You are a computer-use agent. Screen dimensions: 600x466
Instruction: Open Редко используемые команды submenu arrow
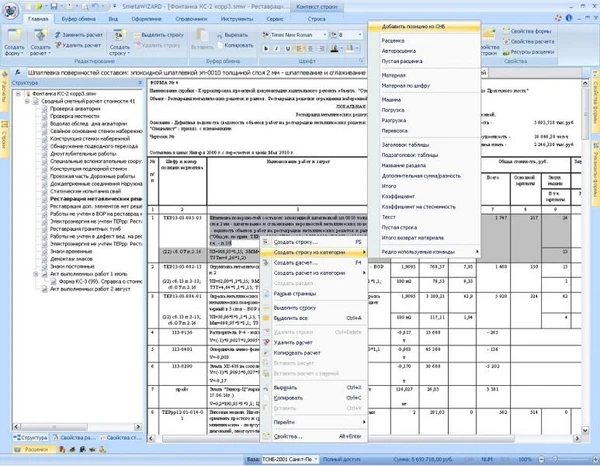(x=477, y=252)
